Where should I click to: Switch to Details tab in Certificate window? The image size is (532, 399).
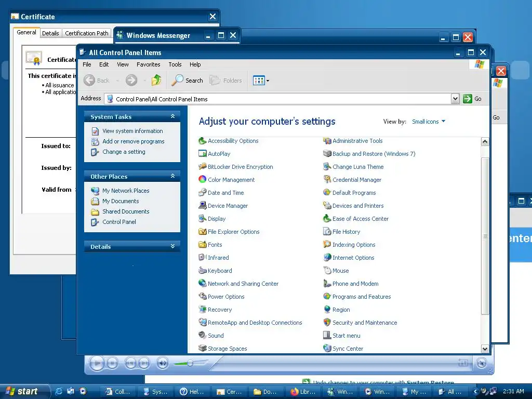click(50, 33)
